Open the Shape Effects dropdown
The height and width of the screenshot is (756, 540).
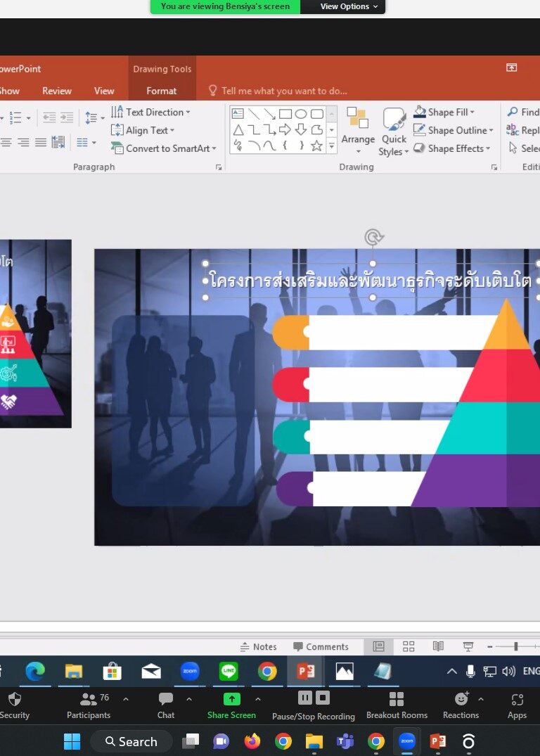pos(452,148)
